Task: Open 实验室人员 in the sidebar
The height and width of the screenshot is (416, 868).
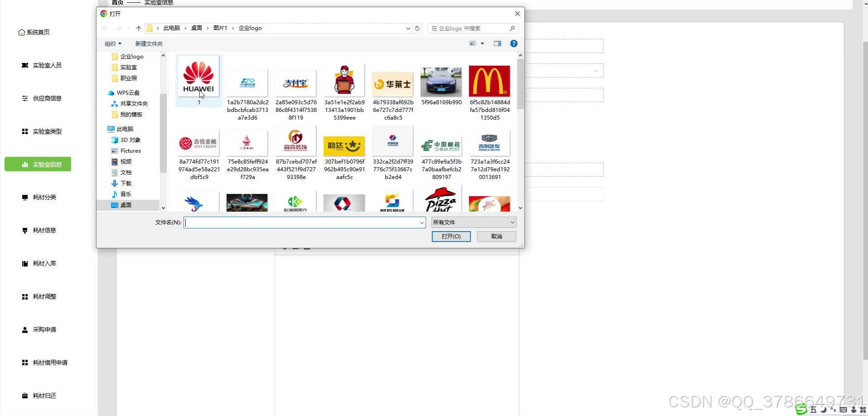Action: 42,65
